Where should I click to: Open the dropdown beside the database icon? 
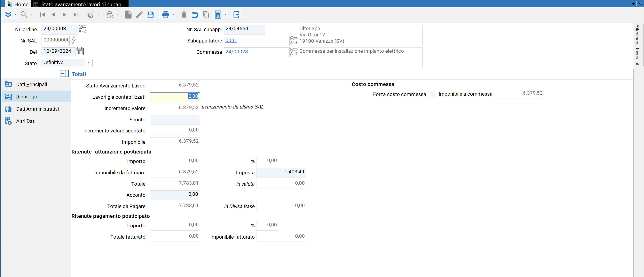coord(118,15)
